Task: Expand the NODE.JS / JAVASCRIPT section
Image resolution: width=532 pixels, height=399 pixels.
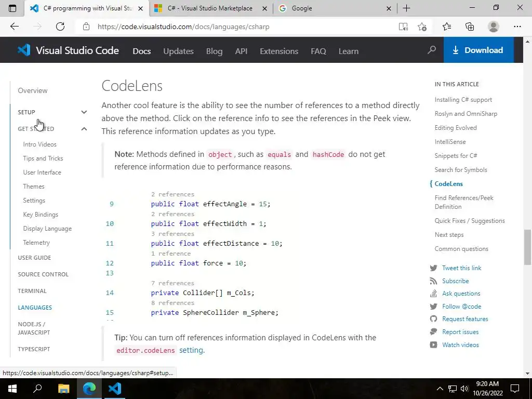Action: click(x=34, y=328)
